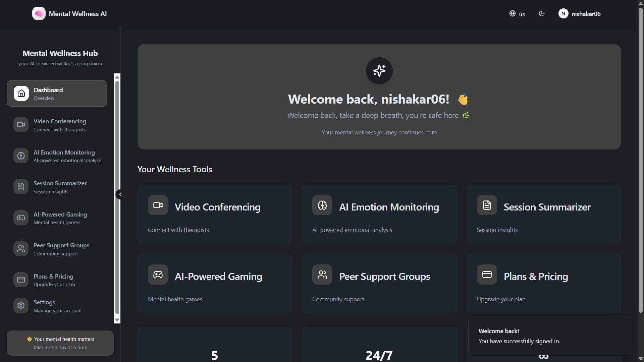Open the Peer Support Groups tool card

[379, 284]
